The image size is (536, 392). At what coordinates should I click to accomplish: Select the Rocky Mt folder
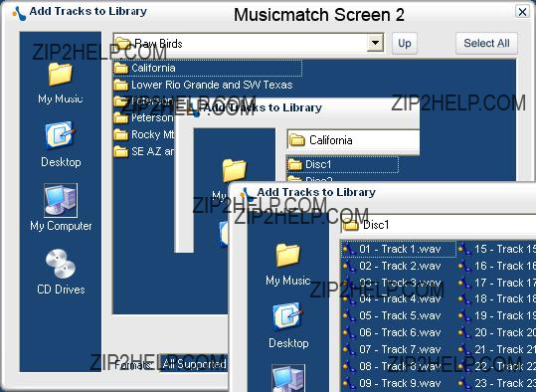tap(144, 134)
